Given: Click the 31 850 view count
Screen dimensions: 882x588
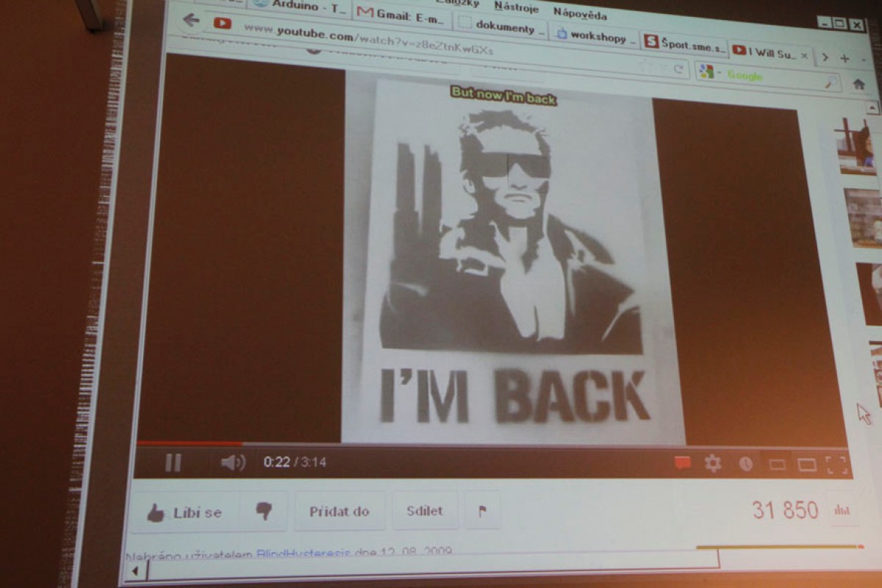Looking at the screenshot, I should click(x=785, y=509).
